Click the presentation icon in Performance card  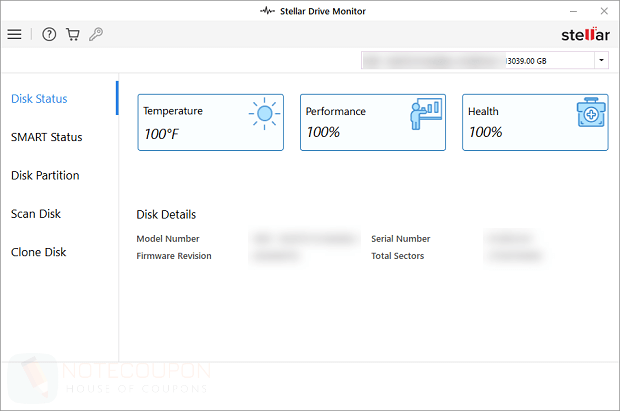[x=425, y=114]
